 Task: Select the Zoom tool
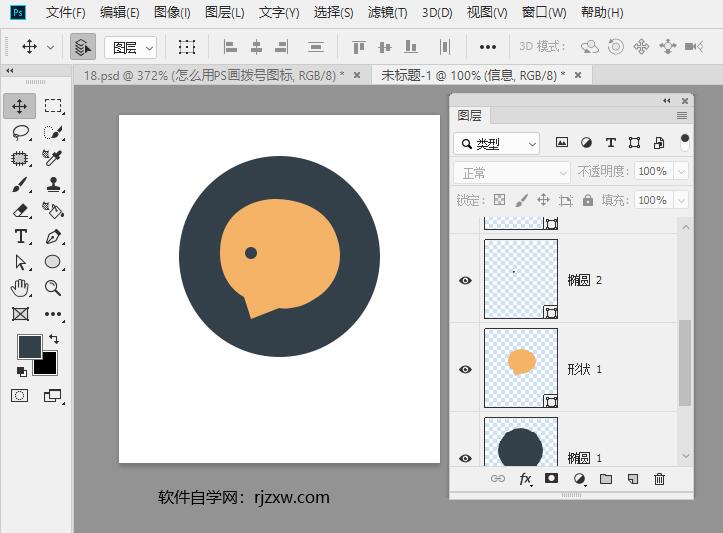53,288
